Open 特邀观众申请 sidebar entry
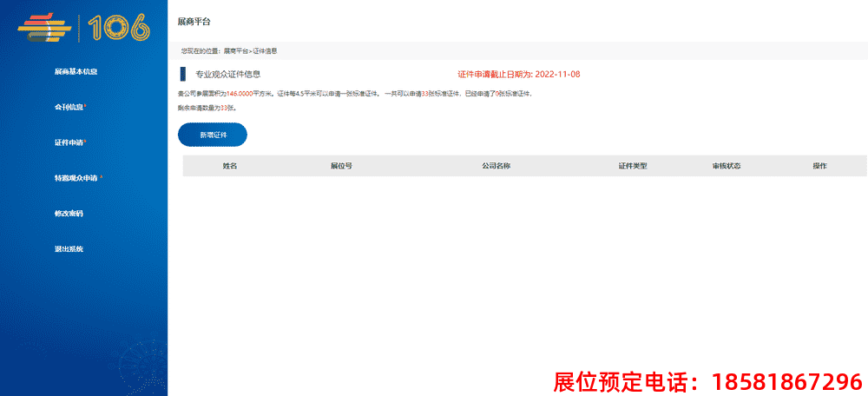Screen dimensions: 868x396 [x=76, y=178]
